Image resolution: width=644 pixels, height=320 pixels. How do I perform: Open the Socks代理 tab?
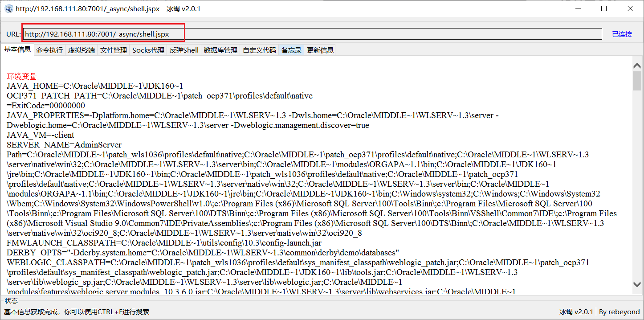[148, 50]
